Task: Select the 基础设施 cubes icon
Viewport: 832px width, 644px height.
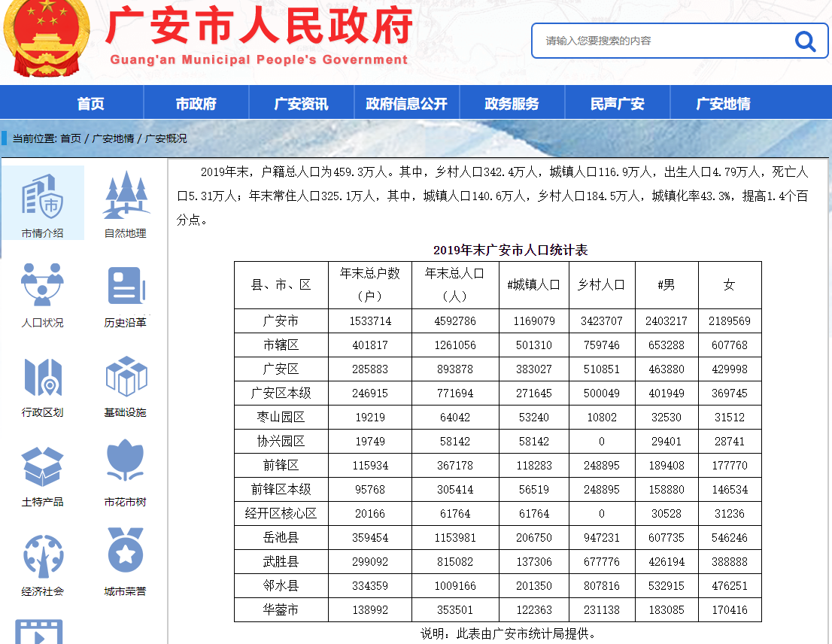Action: (x=125, y=376)
